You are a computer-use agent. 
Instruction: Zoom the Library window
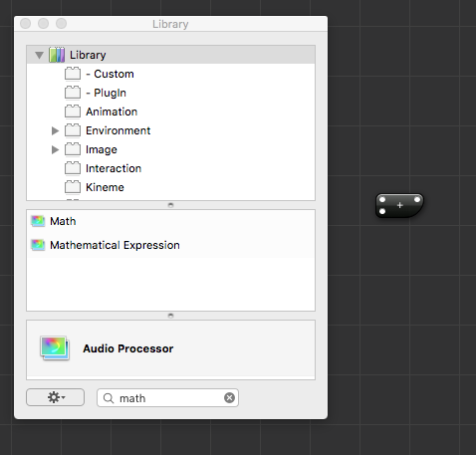[61, 24]
